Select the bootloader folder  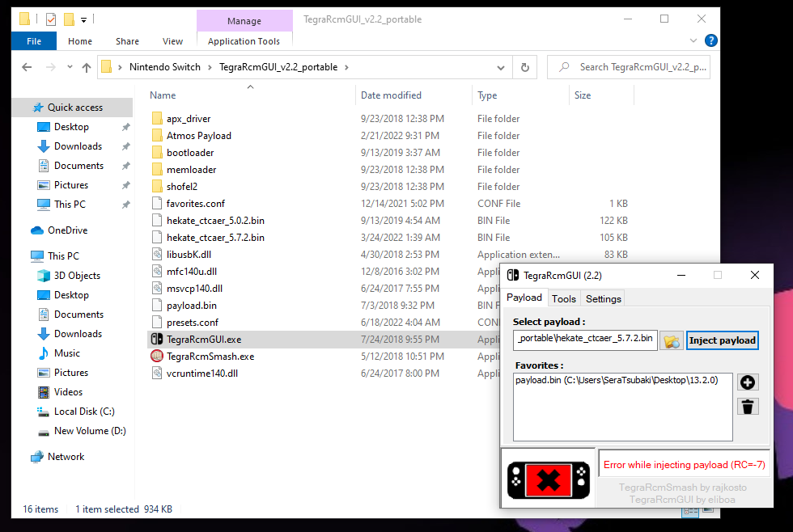click(189, 153)
